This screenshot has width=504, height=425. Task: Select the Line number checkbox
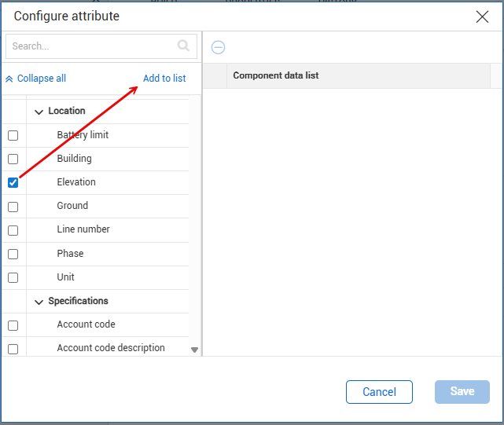(13, 230)
